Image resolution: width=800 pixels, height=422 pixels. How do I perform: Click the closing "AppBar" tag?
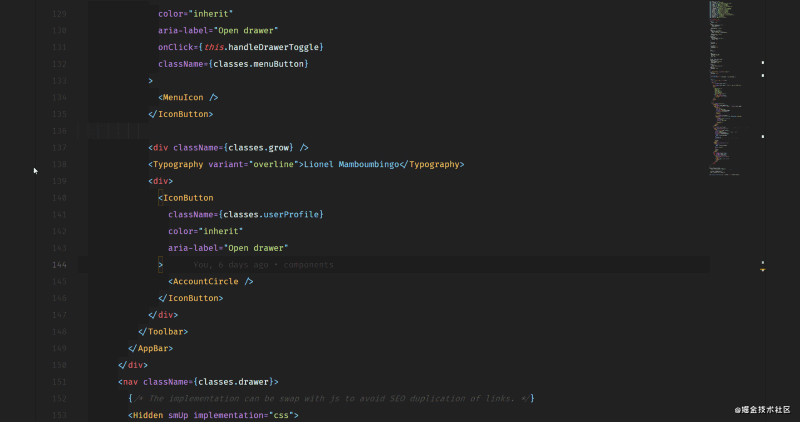coord(151,348)
